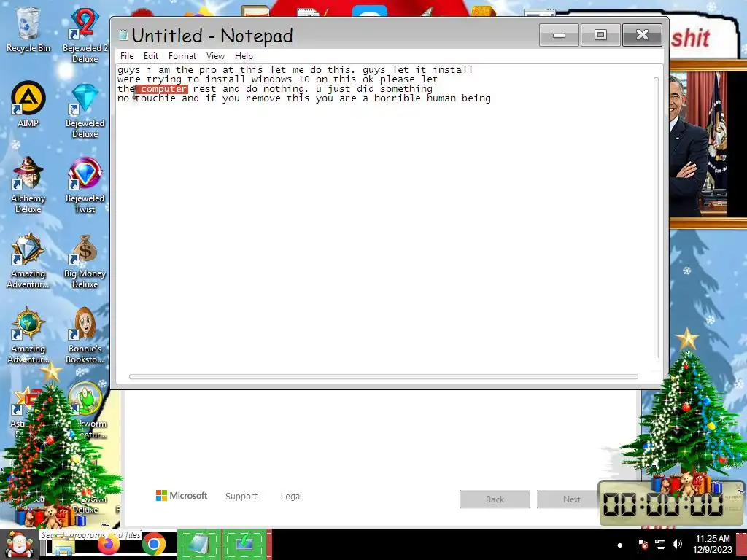Select Amazing Adventures icon beside Big Money

click(28, 261)
